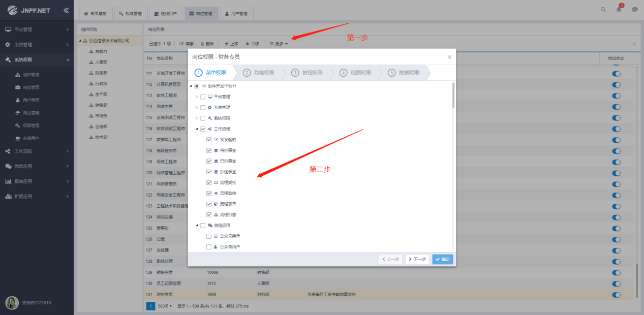Click the 报表应用 chart icon in sidebar
The image size is (644, 315).
(8, 181)
